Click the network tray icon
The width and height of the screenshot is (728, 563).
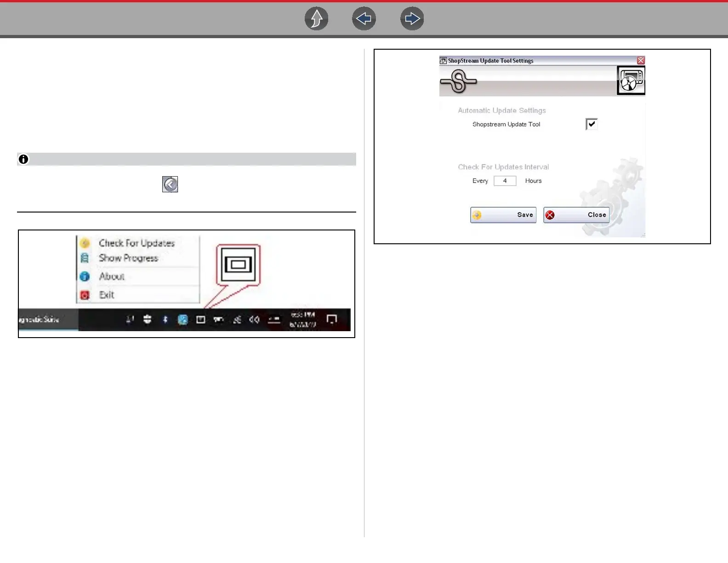click(237, 319)
